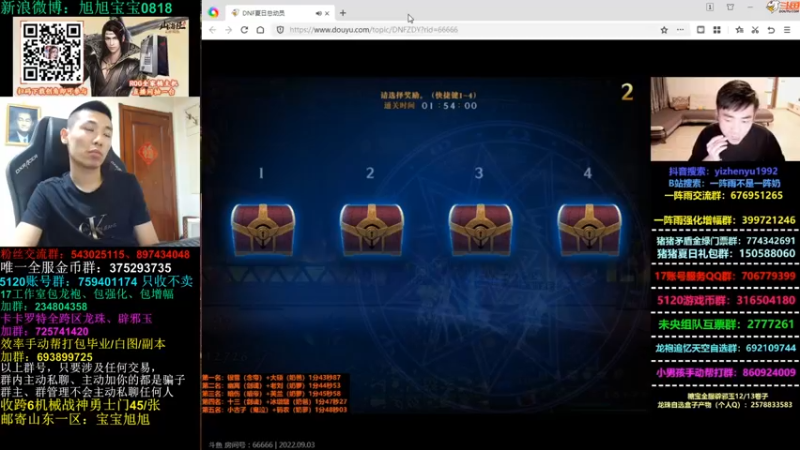The image size is (800, 450).
Task: Click 猪猪夏日礼包群 150588060 text
Action: [726, 253]
